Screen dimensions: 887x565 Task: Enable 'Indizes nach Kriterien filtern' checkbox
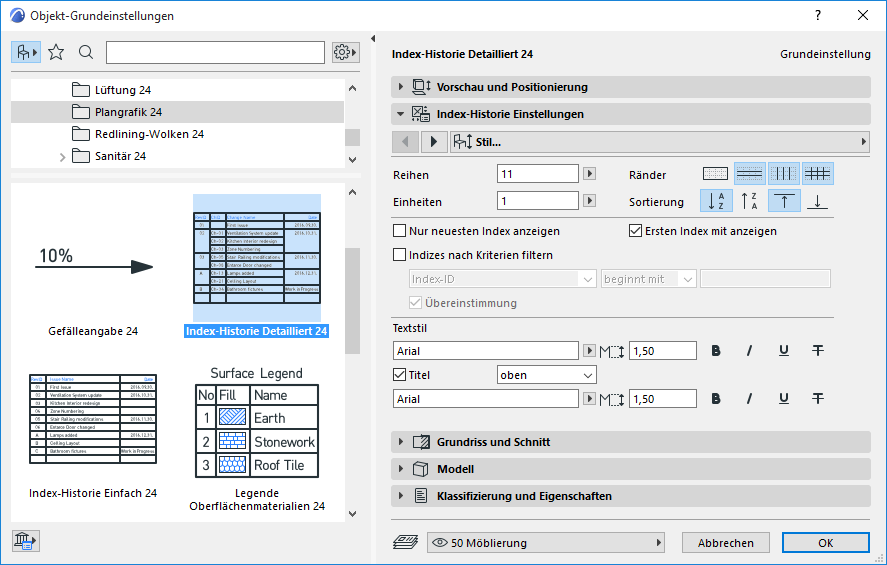click(x=400, y=255)
